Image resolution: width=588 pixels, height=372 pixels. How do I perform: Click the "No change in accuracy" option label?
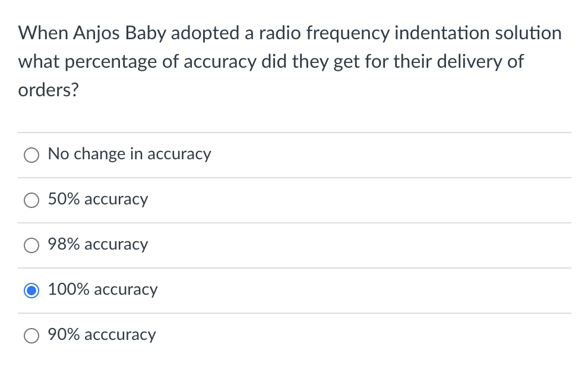tap(129, 154)
